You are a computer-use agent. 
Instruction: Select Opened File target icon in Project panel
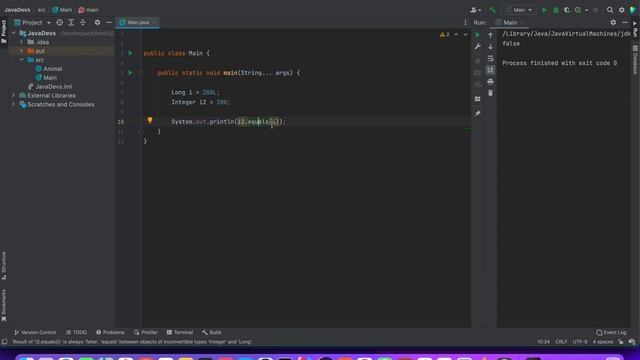click(60, 22)
